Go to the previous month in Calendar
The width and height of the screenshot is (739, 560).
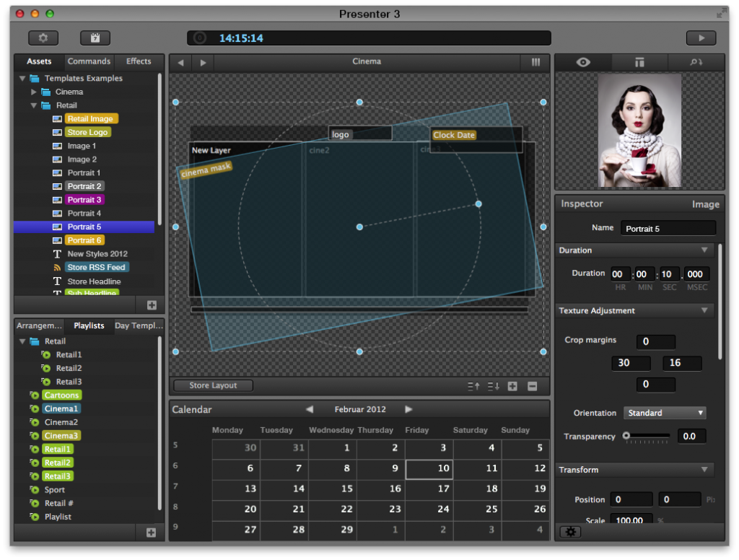click(x=310, y=409)
